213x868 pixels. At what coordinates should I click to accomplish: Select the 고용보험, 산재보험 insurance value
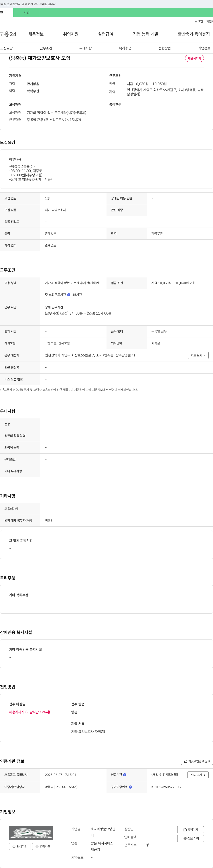(x=57, y=343)
